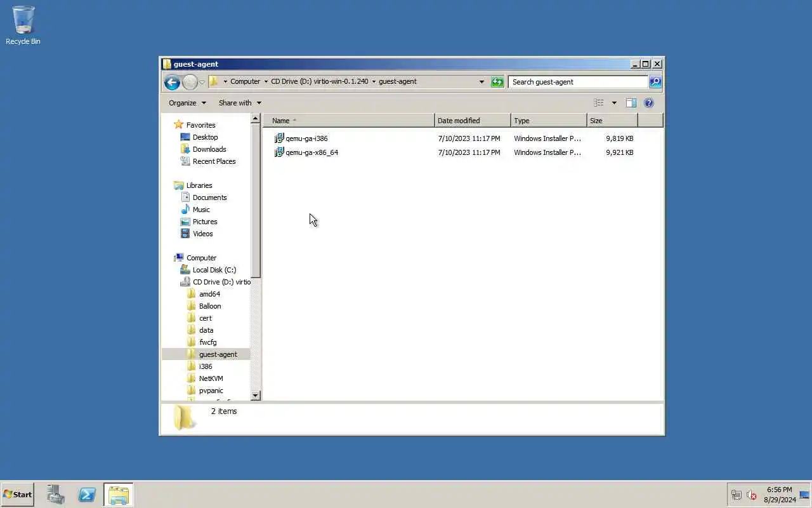Open the cert folder in tree
This screenshot has height=508, width=812.
199,318
